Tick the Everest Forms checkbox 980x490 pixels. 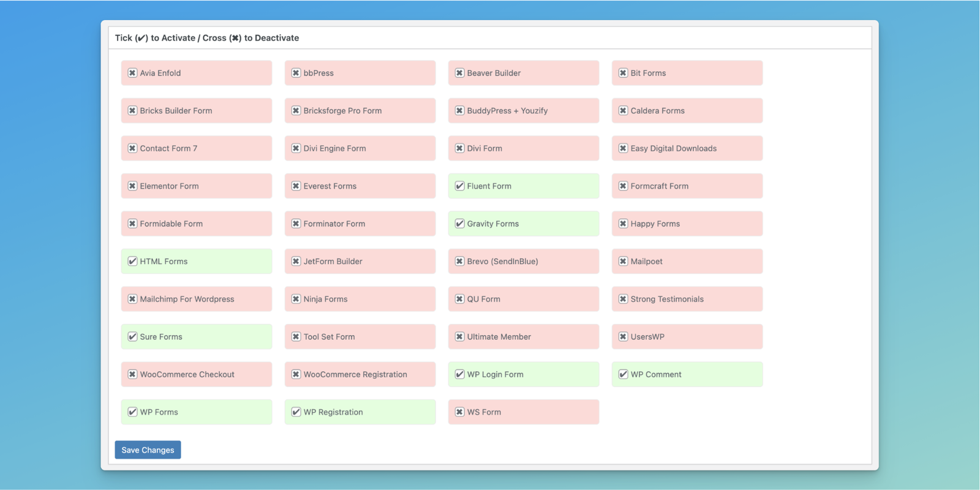296,186
